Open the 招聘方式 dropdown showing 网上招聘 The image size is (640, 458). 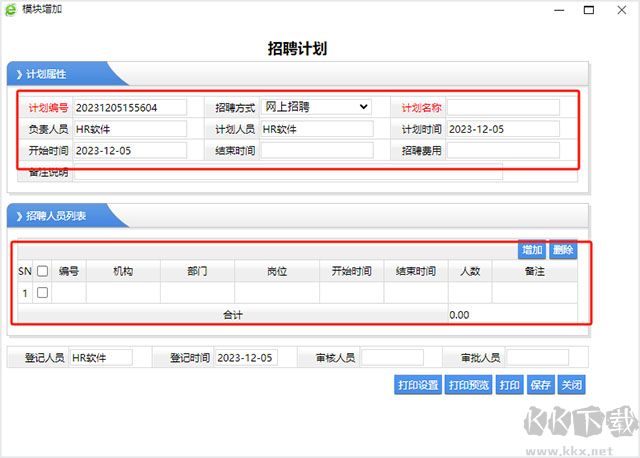317,107
